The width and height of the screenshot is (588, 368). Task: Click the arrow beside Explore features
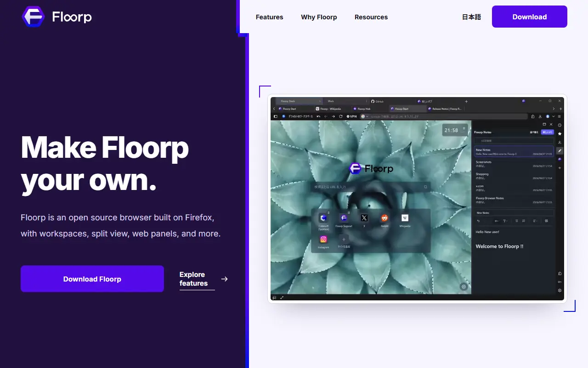click(224, 279)
